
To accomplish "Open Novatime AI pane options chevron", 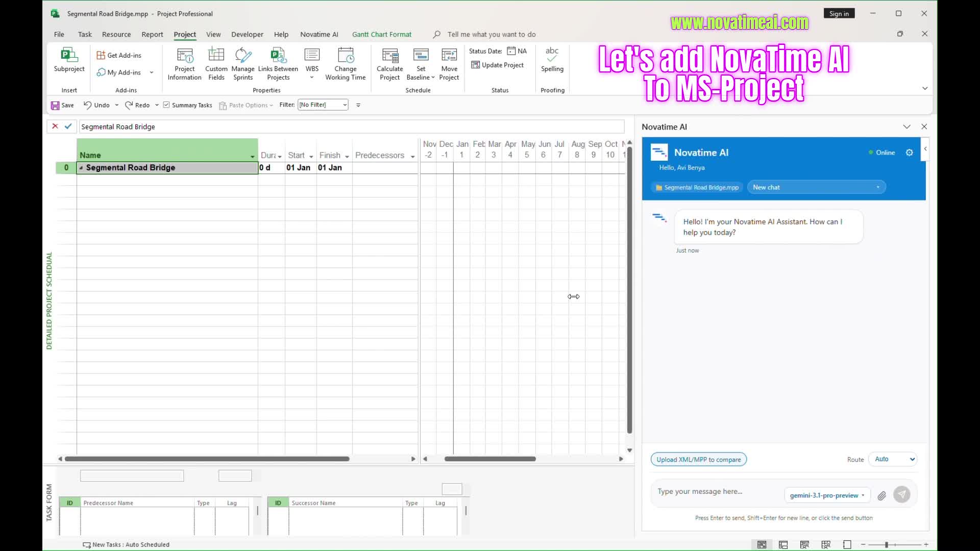I will tap(906, 127).
